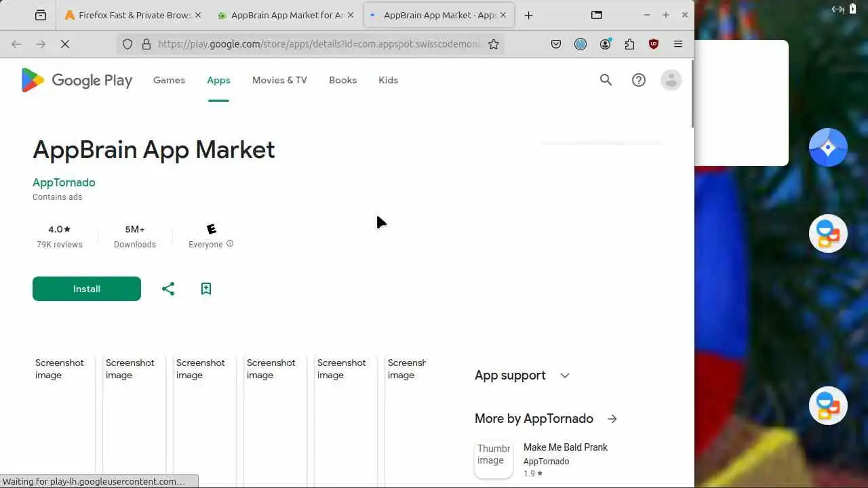Screen dimensions: 868x488
Task: Click the Contains ads label
Action: (x=57, y=197)
